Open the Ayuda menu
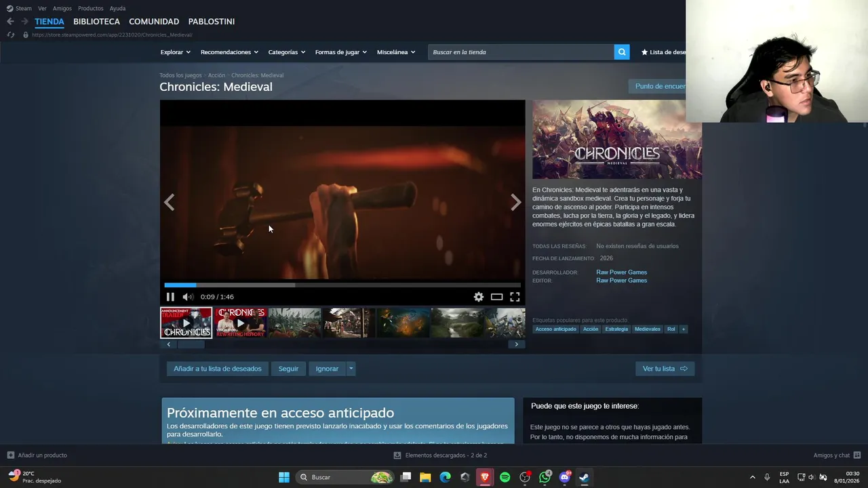The height and width of the screenshot is (488, 868). [x=117, y=8]
